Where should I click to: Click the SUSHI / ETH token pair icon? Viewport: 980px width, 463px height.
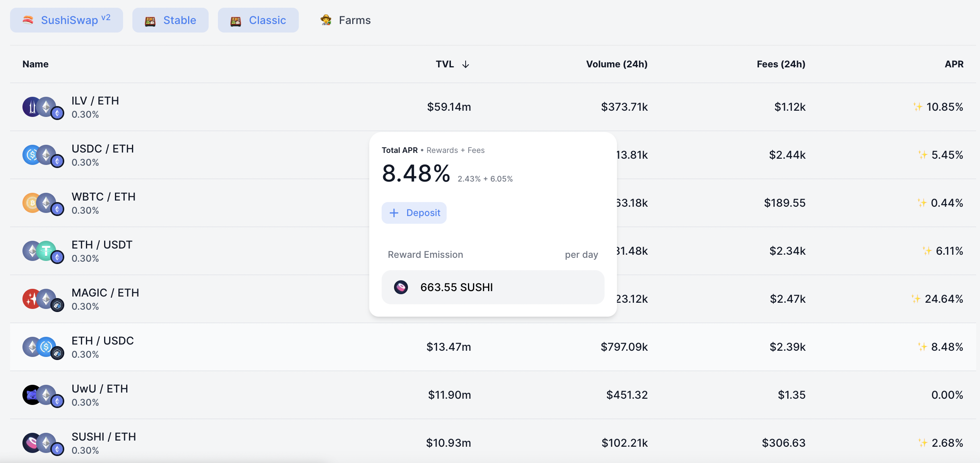43,444
